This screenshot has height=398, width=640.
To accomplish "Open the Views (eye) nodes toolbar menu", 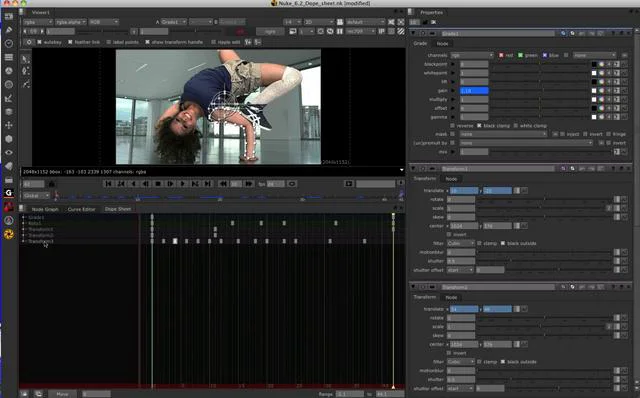I will pos(9,152).
